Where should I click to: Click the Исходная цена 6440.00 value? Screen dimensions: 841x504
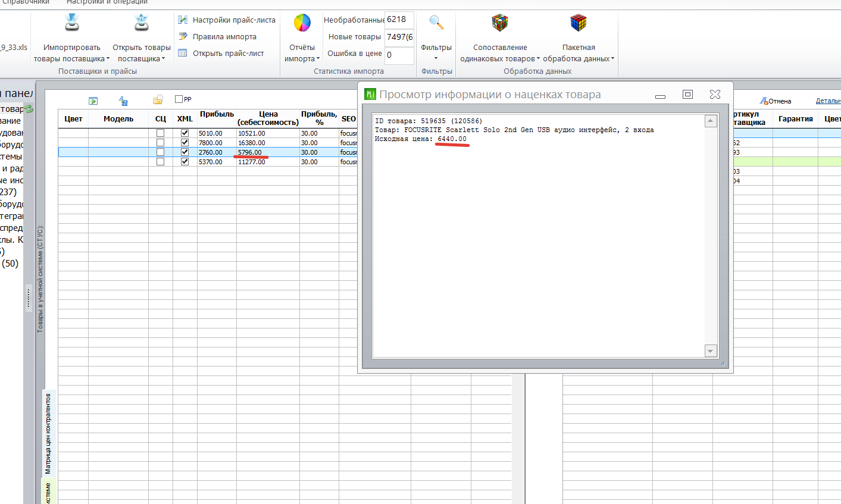coord(452,139)
